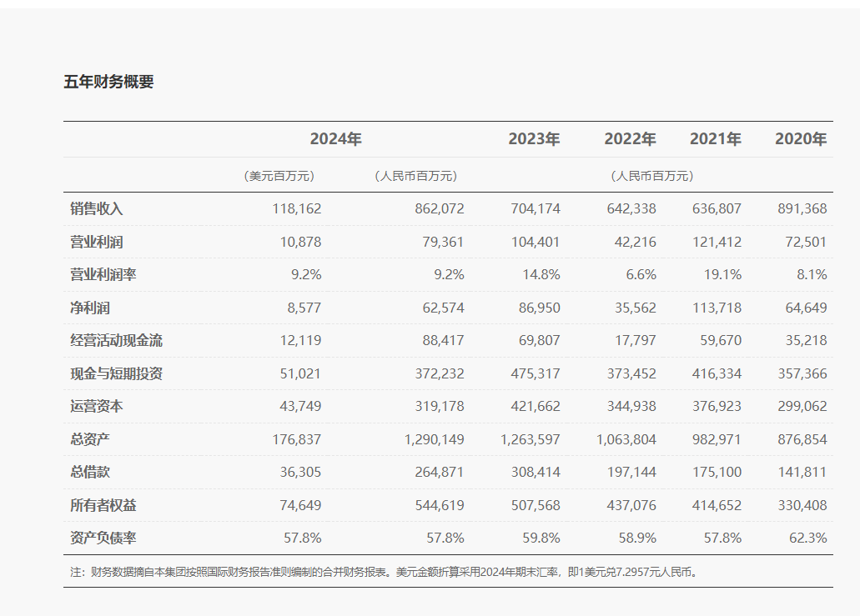The image size is (860, 616).
Task: Click the footnote about 2024年期末汇率
Action: point(384,573)
